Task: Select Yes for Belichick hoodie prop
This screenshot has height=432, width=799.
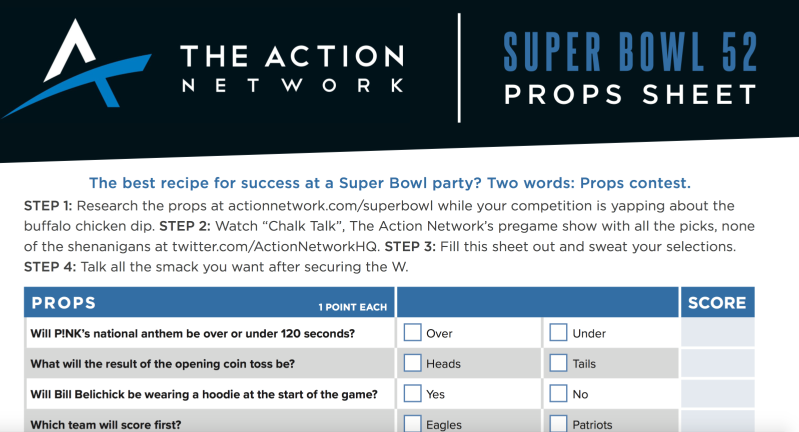Action: tap(412, 393)
